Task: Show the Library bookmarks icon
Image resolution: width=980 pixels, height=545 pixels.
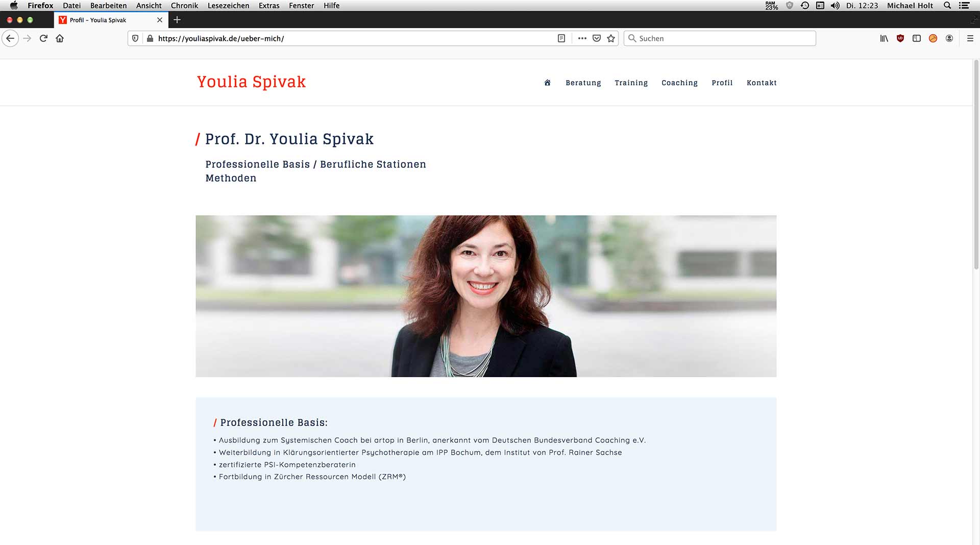Action: click(884, 38)
